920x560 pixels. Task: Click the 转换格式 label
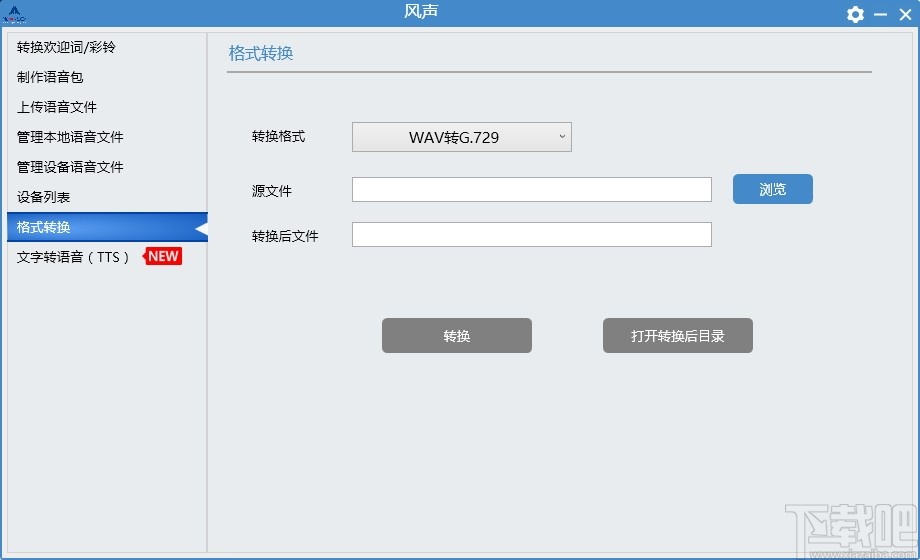click(x=279, y=137)
